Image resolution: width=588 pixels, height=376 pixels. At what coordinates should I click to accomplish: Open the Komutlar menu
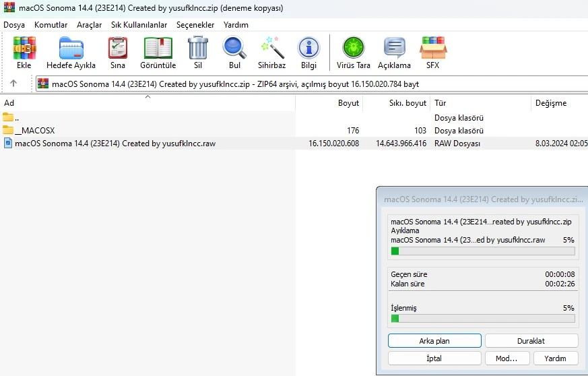click(51, 25)
